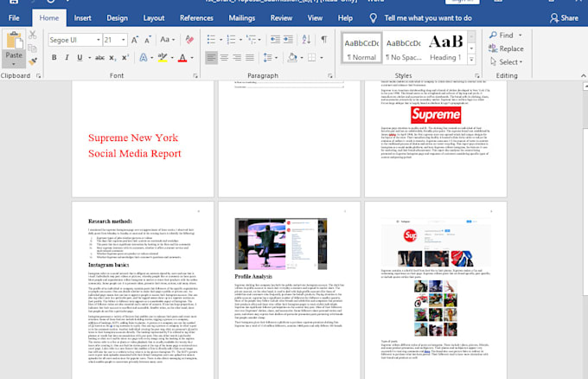Screen dimensions: 588x379
Task: Open the Font dialog launcher
Action: [195, 76]
